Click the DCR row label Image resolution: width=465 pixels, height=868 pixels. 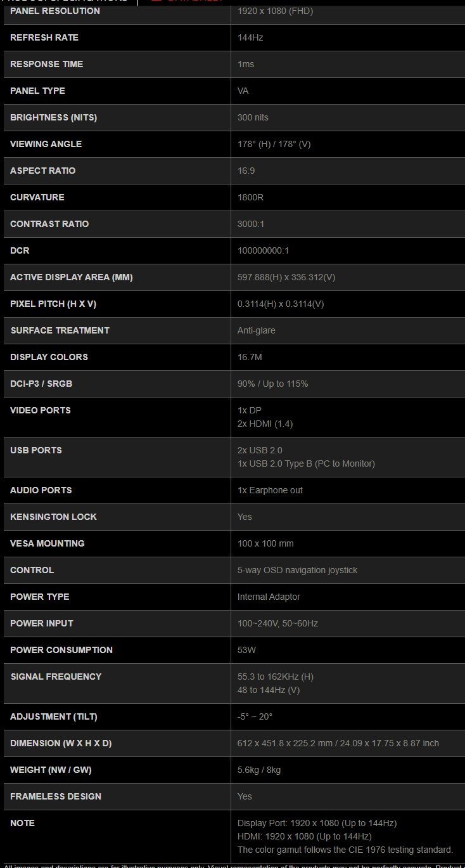pos(20,250)
